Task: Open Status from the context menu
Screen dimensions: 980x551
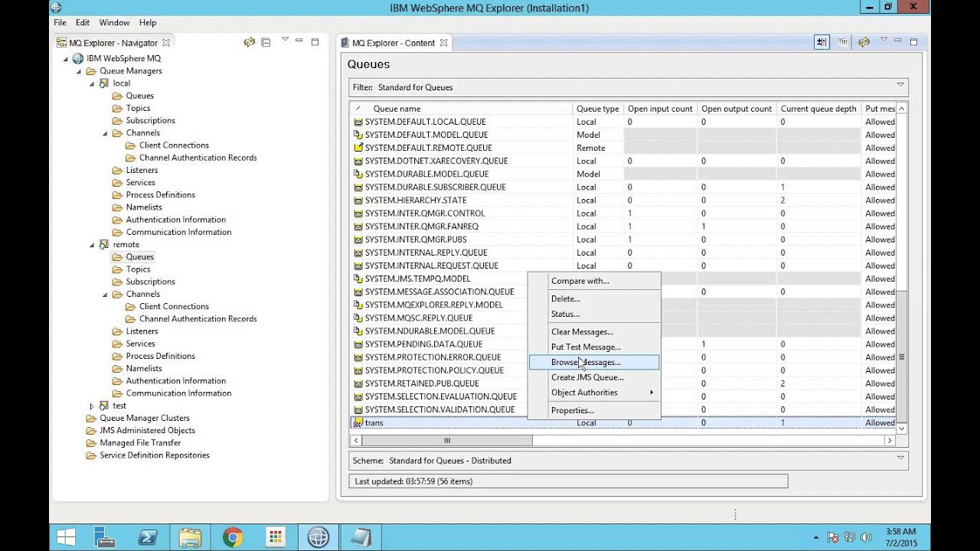Action: coord(594,314)
